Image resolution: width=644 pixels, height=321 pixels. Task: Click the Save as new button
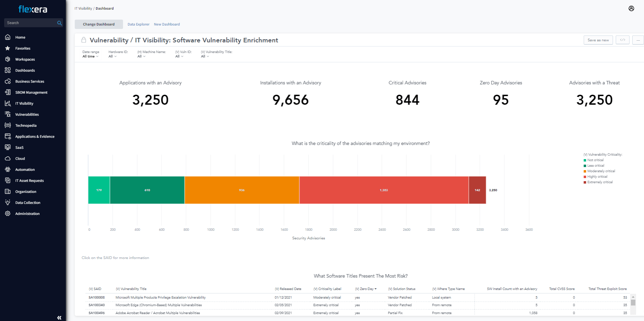[x=598, y=40]
